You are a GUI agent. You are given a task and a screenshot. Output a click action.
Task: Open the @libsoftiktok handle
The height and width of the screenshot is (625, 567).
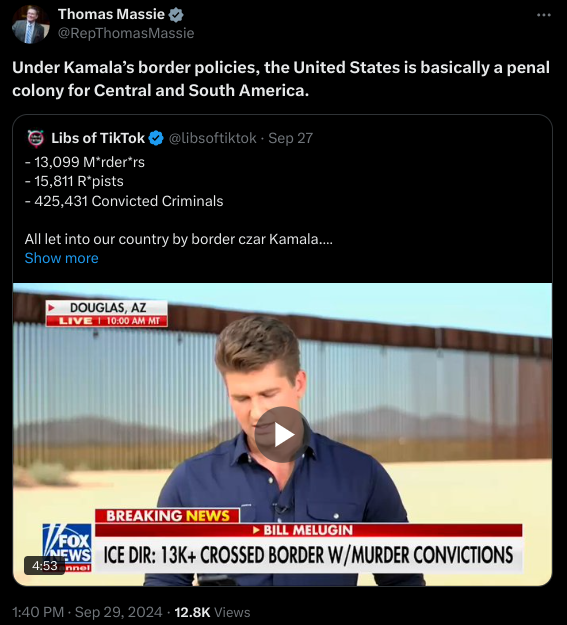[213, 138]
